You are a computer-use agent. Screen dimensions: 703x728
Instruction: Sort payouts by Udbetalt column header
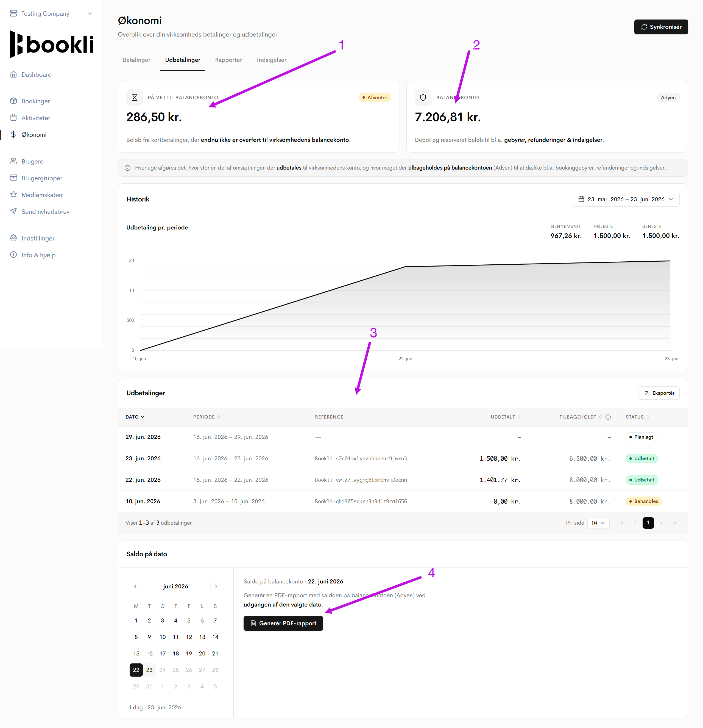(506, 417)
